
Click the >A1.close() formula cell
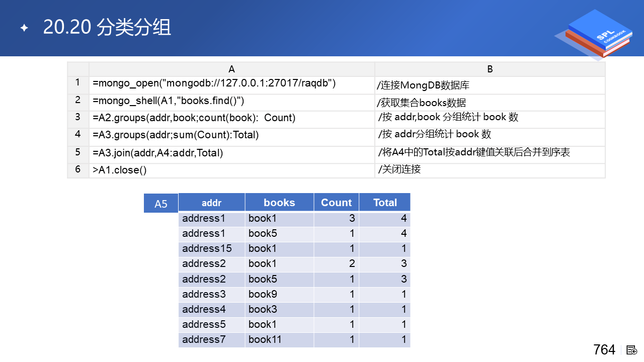point(232,170)
